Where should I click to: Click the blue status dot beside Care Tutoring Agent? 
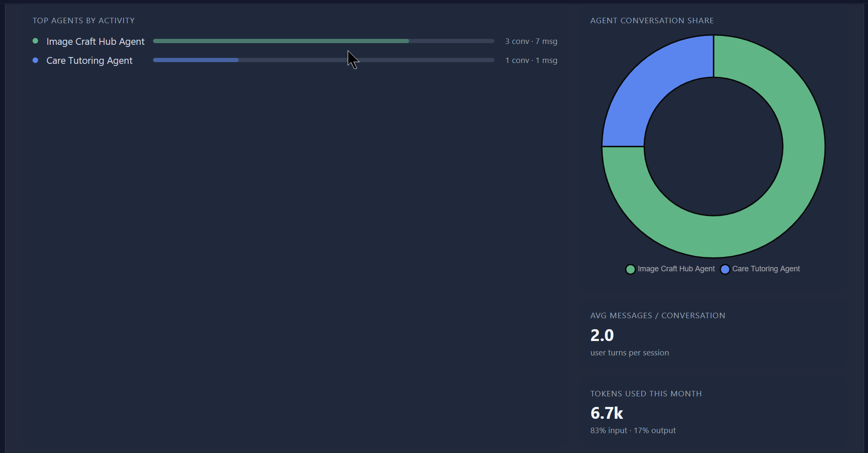(36, 60)
